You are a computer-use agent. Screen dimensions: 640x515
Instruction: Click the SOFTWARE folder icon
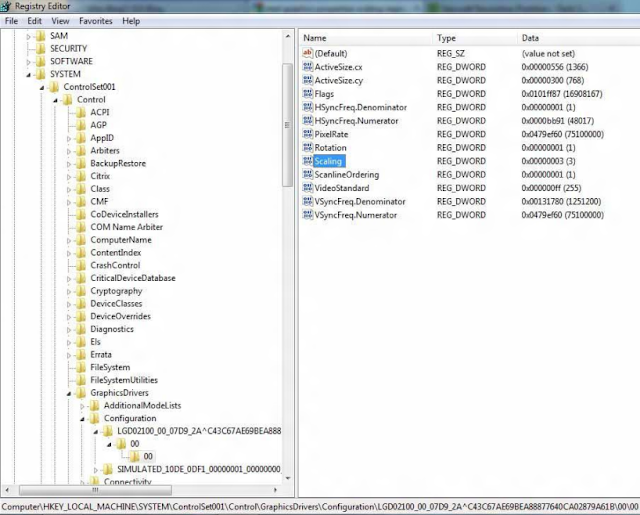[40, 61]
